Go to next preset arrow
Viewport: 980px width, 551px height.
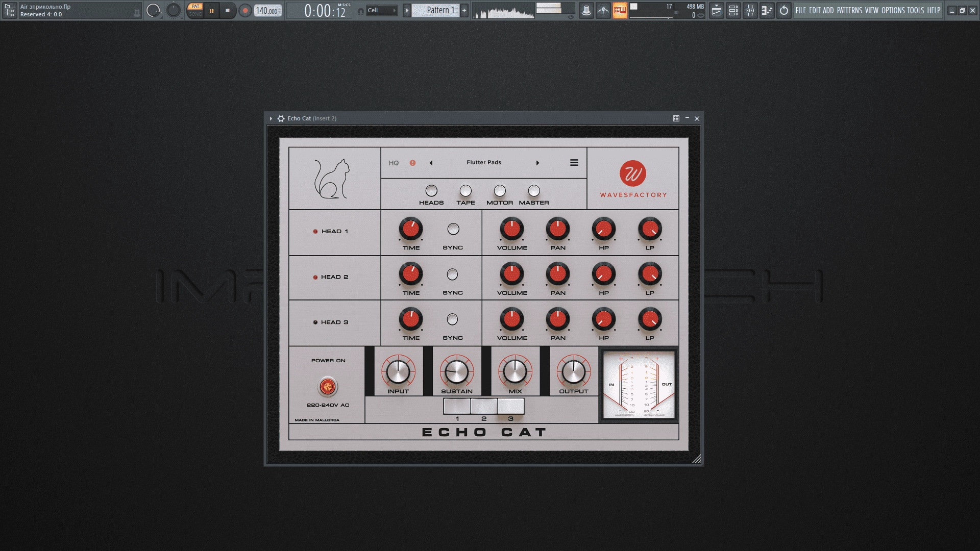pos(537,163)
